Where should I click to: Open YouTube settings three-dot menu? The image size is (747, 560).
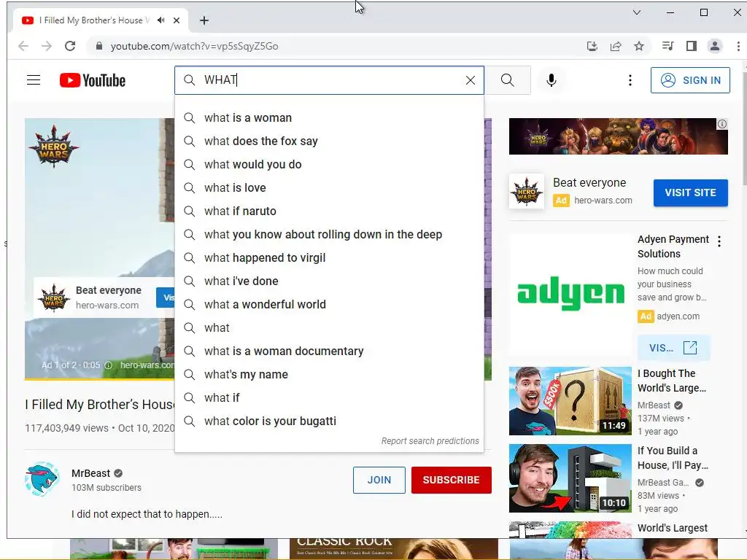[x=630, y=80]
